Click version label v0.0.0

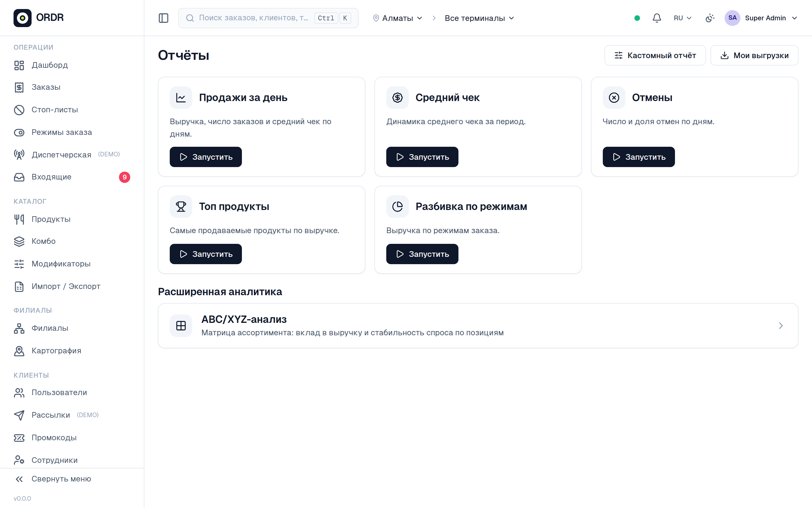click(x=22, y=498)
